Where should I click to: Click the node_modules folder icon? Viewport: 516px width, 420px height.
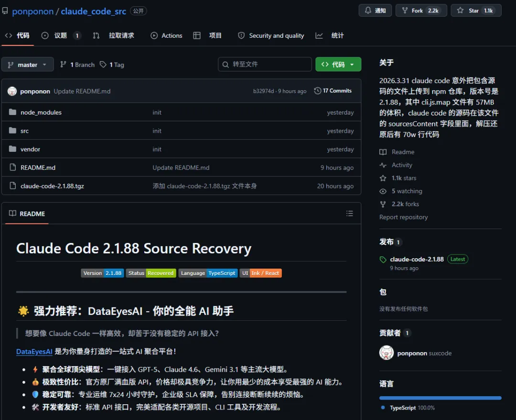click(x=12, y=112)
